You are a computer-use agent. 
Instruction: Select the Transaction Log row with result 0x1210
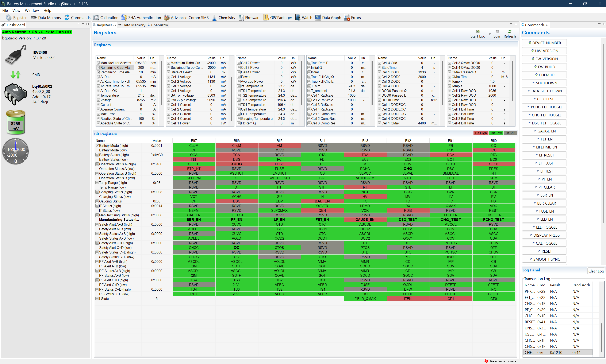[558, 352]
